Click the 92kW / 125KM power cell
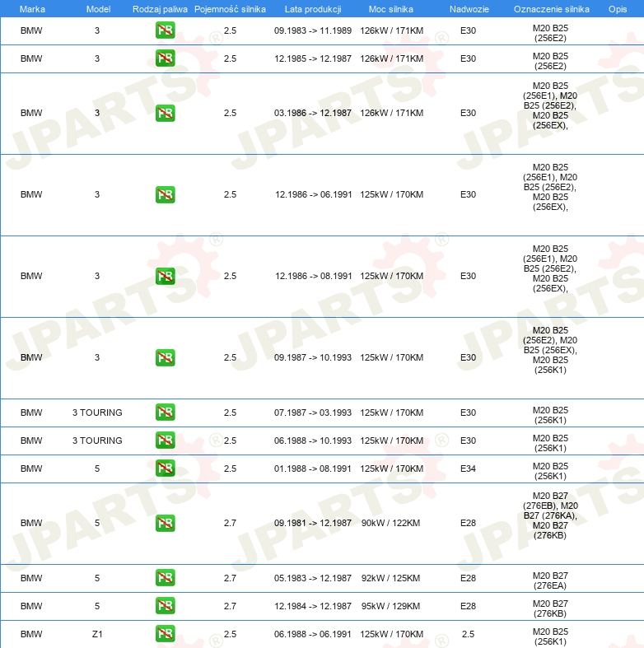This screenshot has width=644, height=648. tap(390, 578)
